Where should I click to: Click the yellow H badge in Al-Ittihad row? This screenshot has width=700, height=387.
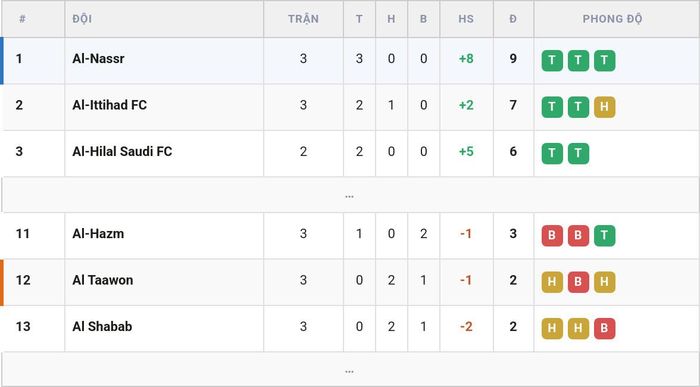point(604,107)
